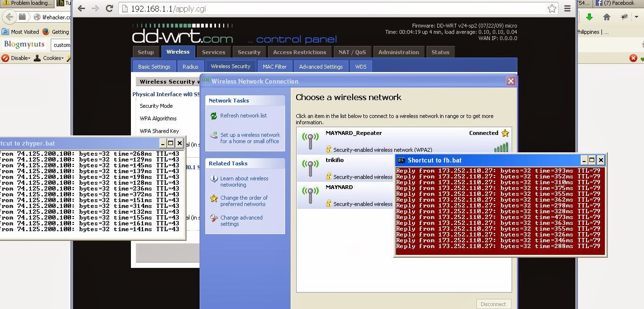Open the Radius sub-tab
This screenshot has height=309, width=644.
[190, 67]
